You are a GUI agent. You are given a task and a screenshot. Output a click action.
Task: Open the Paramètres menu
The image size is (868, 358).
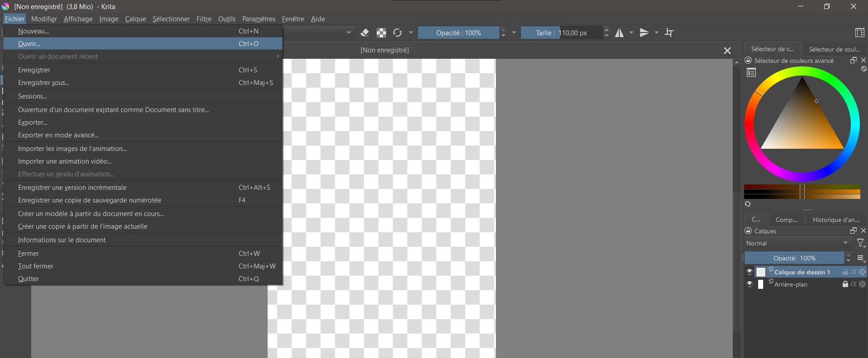pos(259,19)
